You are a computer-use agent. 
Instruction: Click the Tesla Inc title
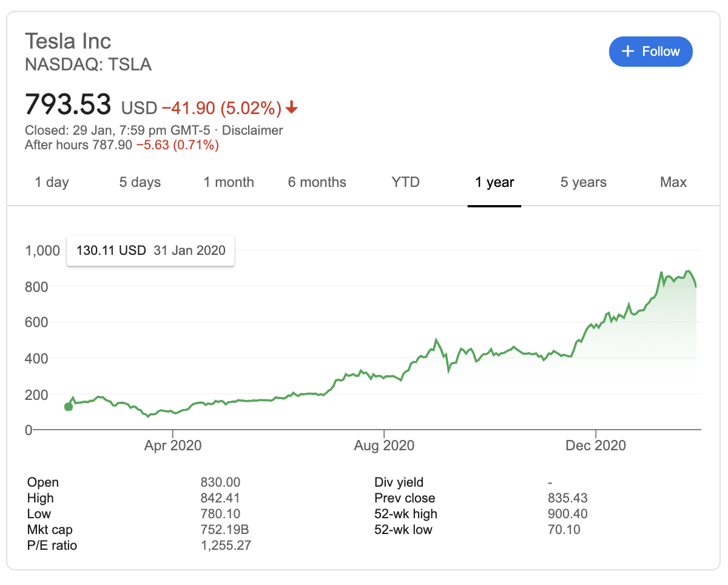(x=68, y=41)
